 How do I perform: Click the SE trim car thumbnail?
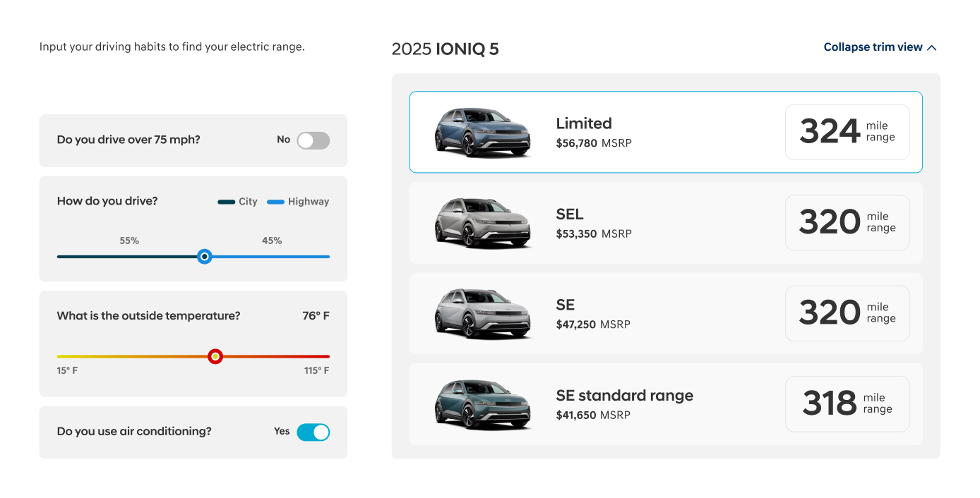click(x=482, y=313)
